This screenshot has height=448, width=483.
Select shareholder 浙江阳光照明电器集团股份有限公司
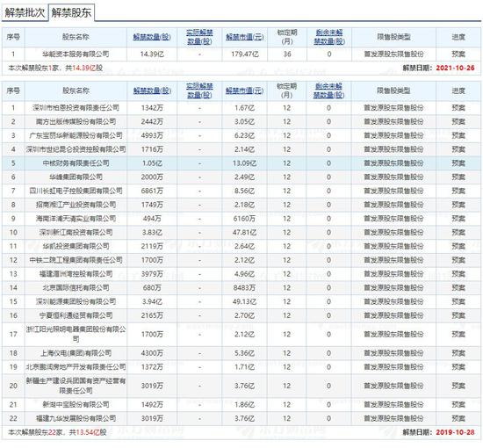[76, 335]
